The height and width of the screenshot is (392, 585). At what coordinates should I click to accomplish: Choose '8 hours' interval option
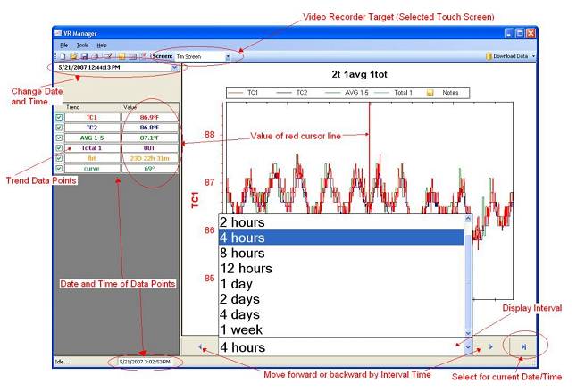(241, 253)
